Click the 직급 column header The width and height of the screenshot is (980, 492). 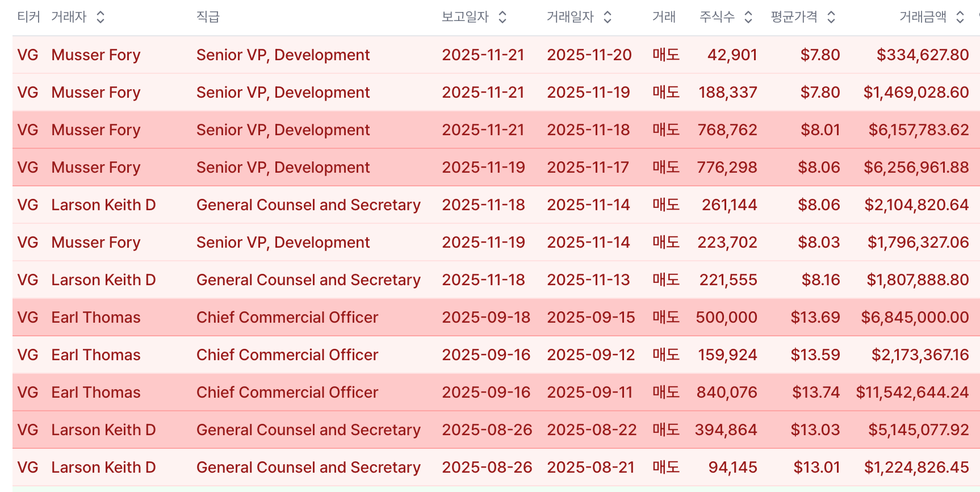[x=208, y=17]
